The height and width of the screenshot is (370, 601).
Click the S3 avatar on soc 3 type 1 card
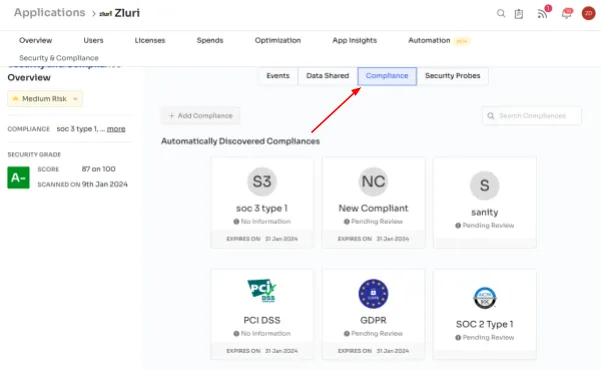pyautogui.click(x=262, y=181)
